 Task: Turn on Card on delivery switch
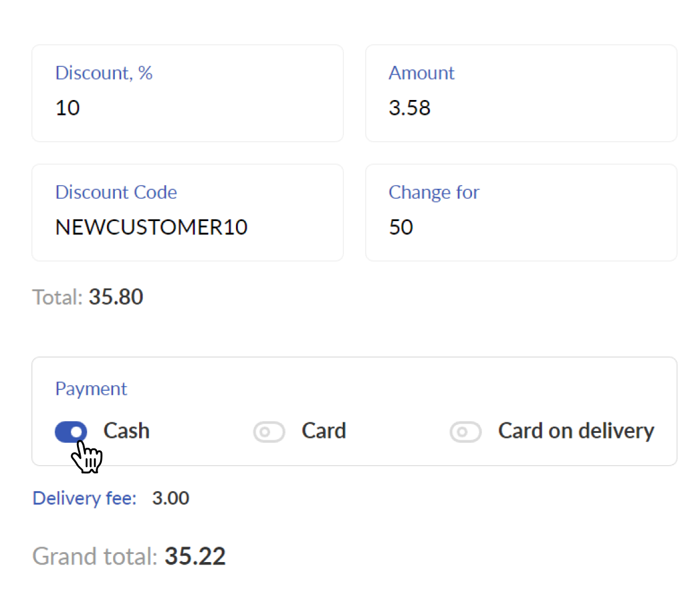tap(466, 432)
